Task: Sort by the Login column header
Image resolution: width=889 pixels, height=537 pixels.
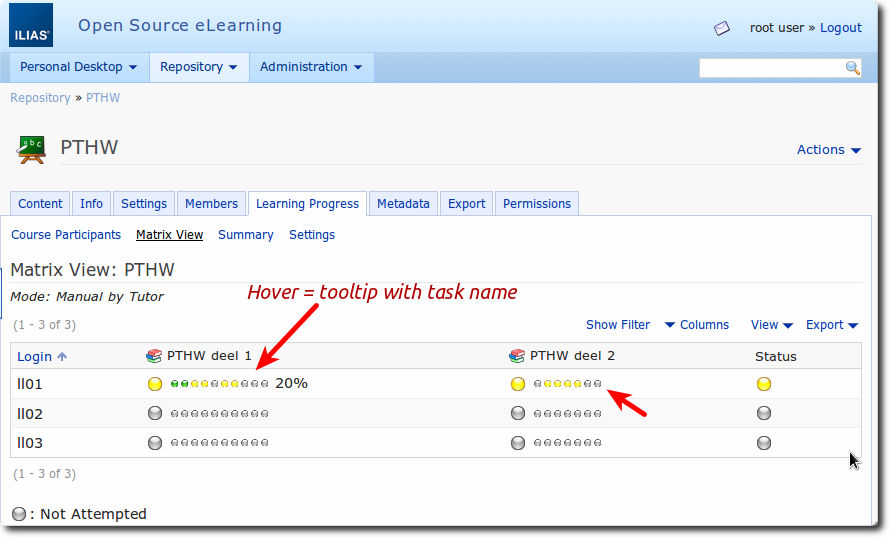Action: 35,357
